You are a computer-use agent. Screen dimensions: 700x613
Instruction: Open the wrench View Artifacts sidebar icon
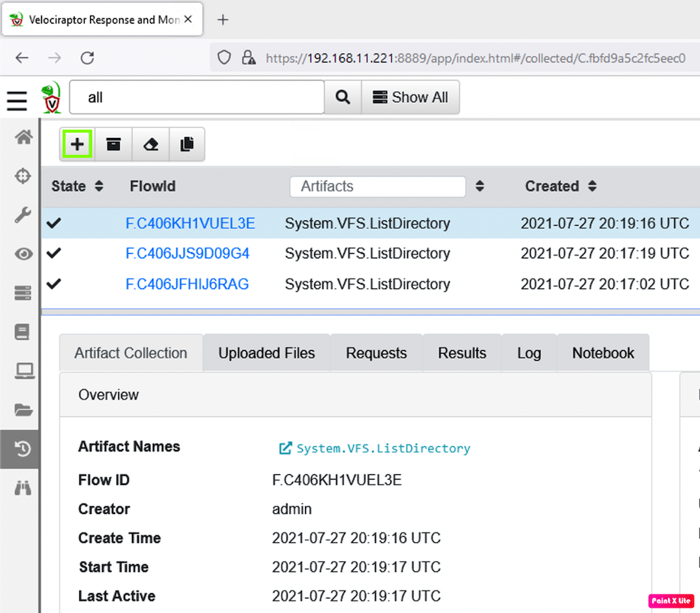tap(23, 215)
